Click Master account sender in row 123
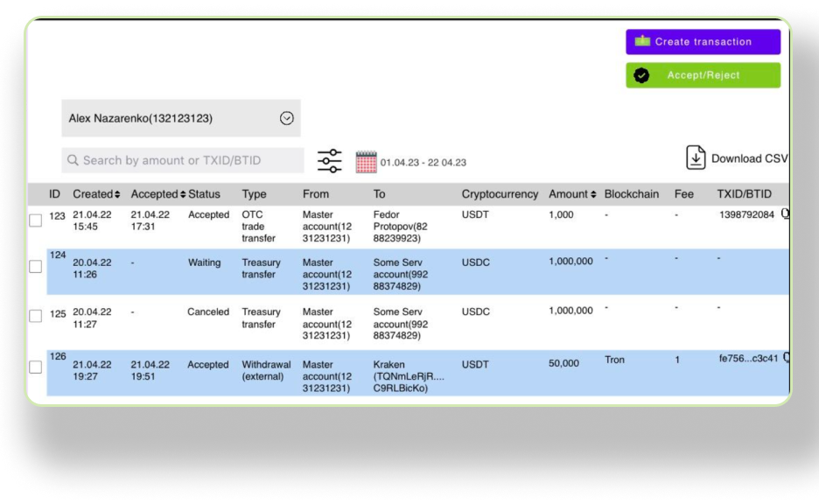This screenshot has width=819, height=504. 327,226
